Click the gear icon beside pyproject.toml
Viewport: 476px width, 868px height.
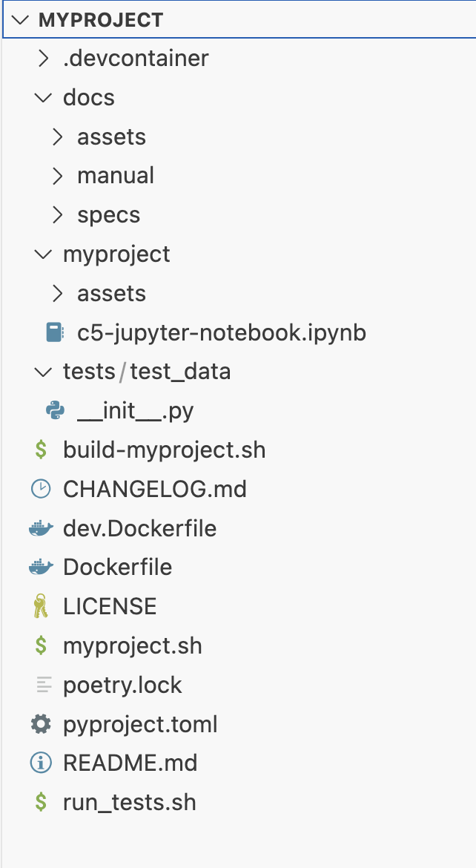[41, 724]
